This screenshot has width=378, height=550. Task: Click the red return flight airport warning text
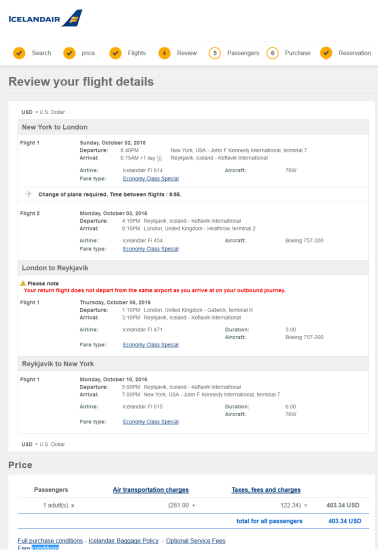[x=154, y=290]
